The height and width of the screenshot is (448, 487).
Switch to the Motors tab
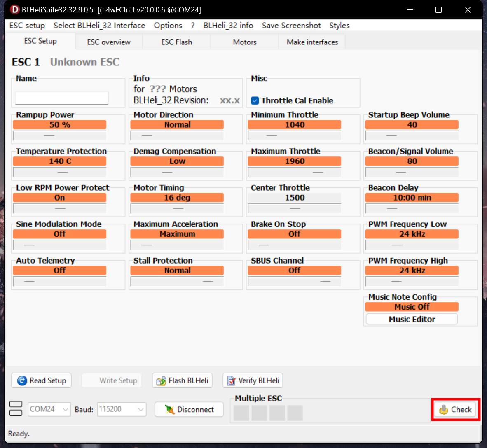(245, 42)
